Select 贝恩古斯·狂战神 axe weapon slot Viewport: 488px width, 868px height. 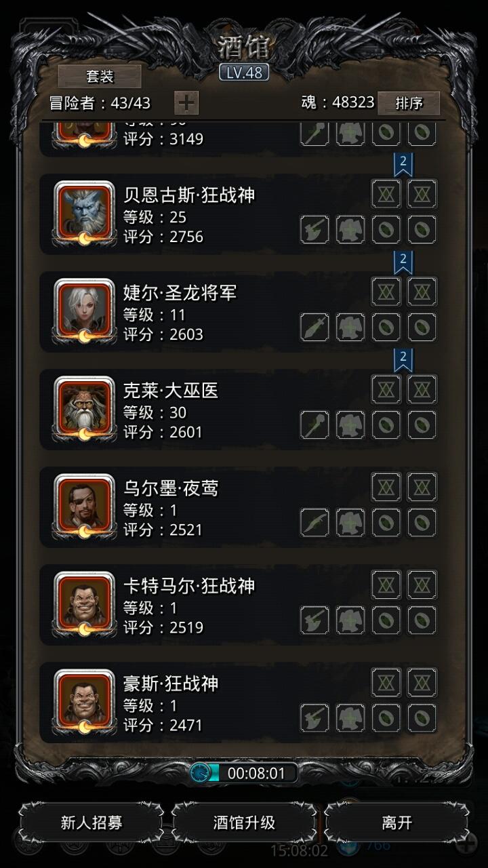(x=314, y=230)
